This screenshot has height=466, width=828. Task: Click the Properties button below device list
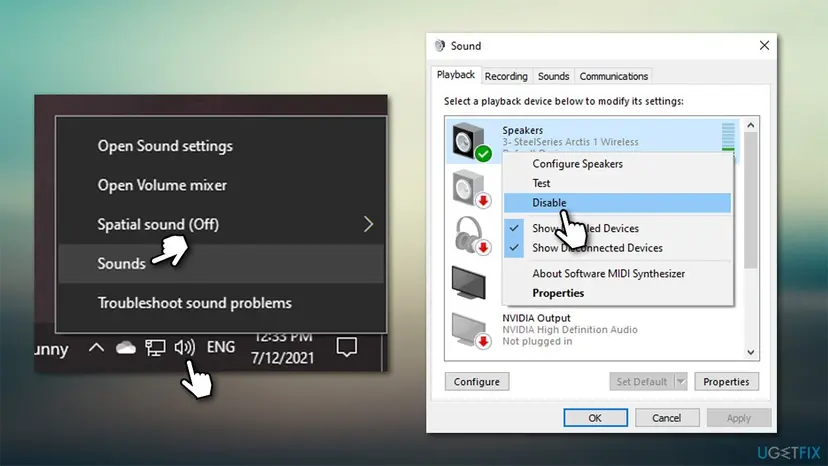tap(726, 381)
